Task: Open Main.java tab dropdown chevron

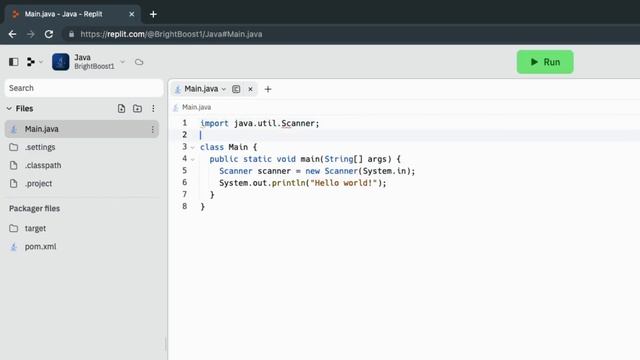Action: [224, 89]
